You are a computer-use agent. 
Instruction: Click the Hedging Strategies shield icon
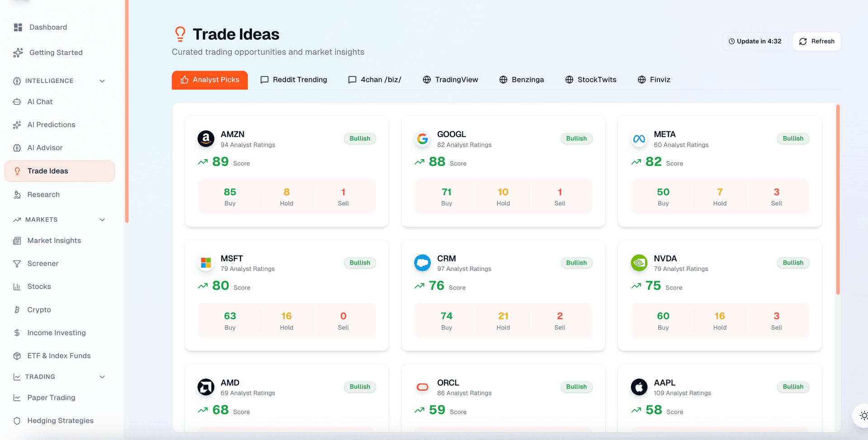click(x=17, y=421)
